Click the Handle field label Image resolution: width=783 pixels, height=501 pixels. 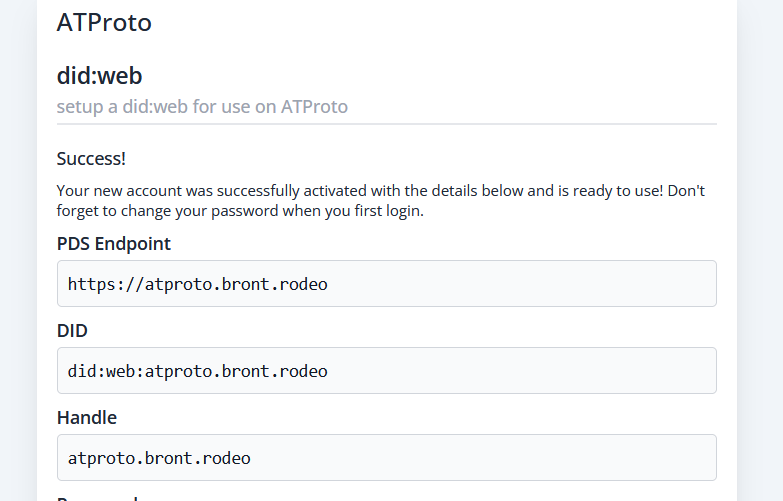tap(86, 417)
